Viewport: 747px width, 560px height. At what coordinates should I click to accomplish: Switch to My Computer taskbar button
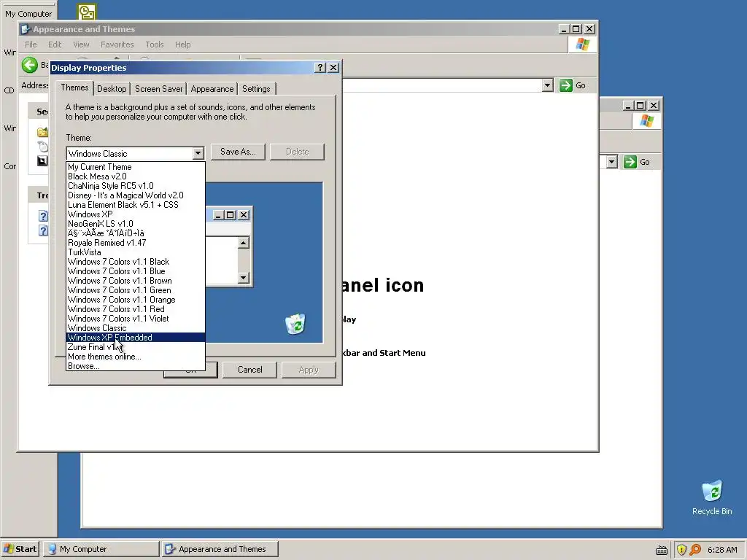coord(101,549)
